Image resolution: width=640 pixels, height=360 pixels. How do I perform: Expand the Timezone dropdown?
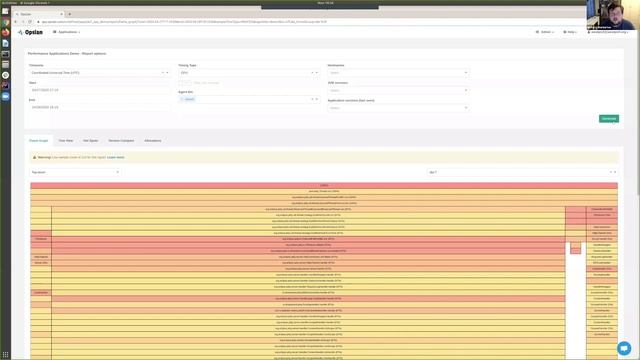167,73
